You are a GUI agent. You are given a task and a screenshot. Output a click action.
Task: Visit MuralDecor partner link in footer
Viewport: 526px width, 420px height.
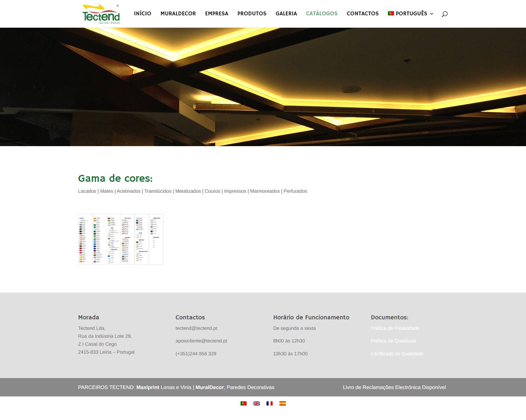pyautogui.click(x=210, y=387)
